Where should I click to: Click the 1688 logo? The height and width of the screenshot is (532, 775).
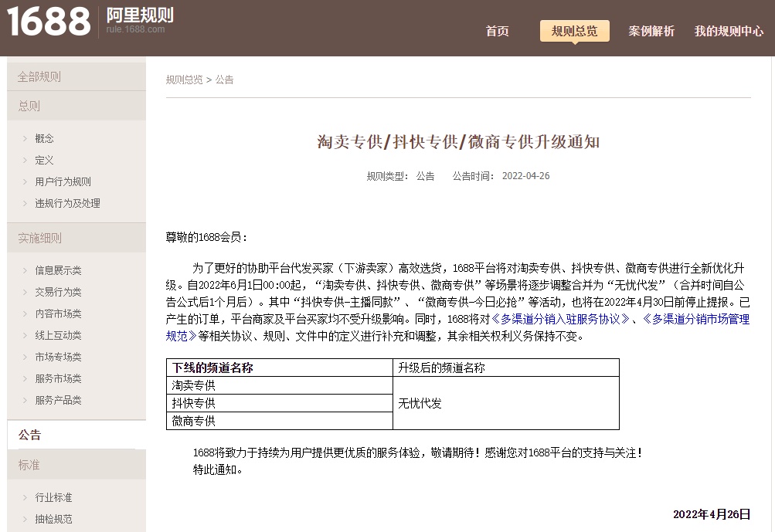[x=49, y=22]
